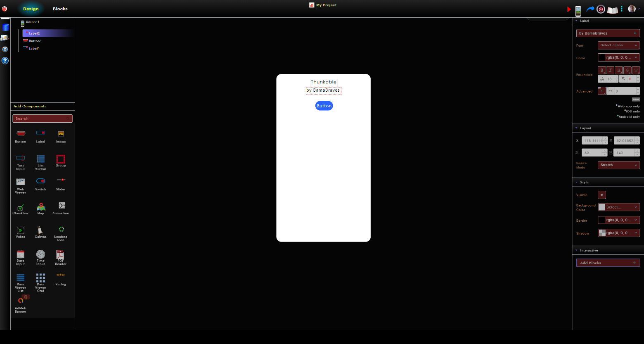Screen dimensions: 644x344
Task: Open the user avatar account menu
Action: pos(634,9)
